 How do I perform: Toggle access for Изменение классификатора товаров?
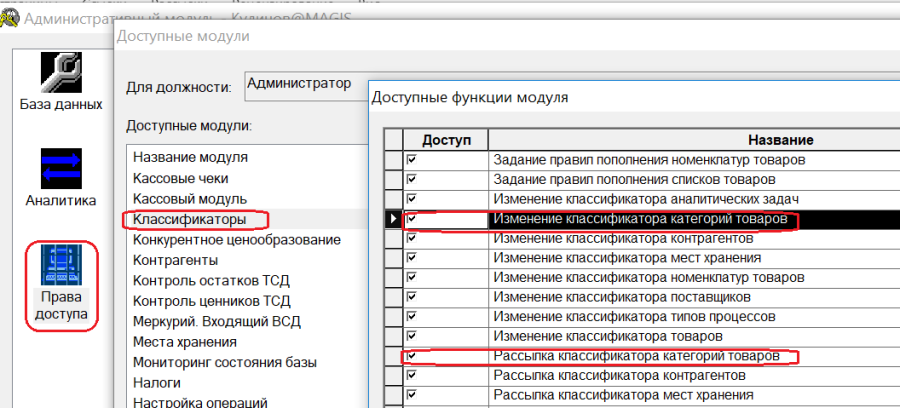(x=411, y=336)
